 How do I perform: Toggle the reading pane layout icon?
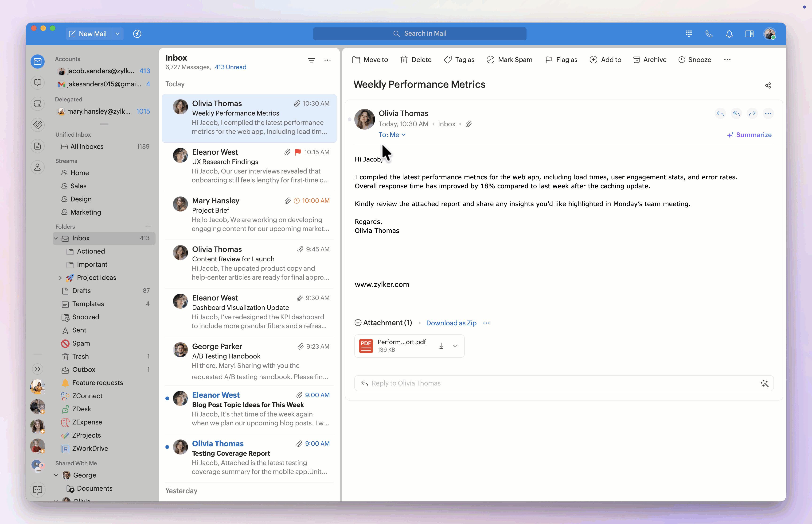click(749, 34)
